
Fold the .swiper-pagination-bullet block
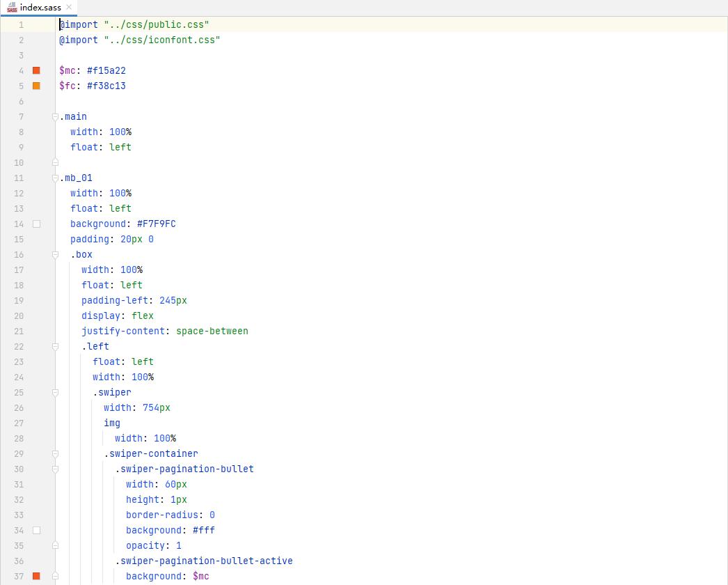click(x=55, y=469)
